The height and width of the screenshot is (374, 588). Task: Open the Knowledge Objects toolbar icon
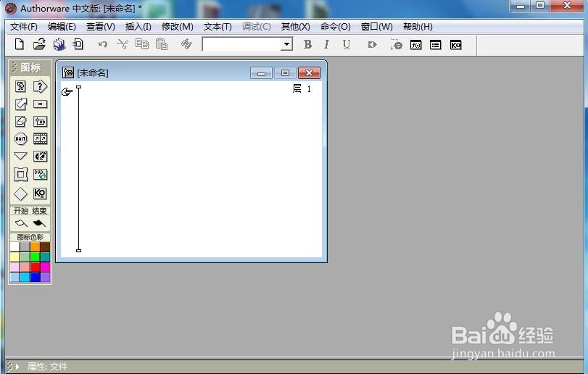click(x=455, y=45)
